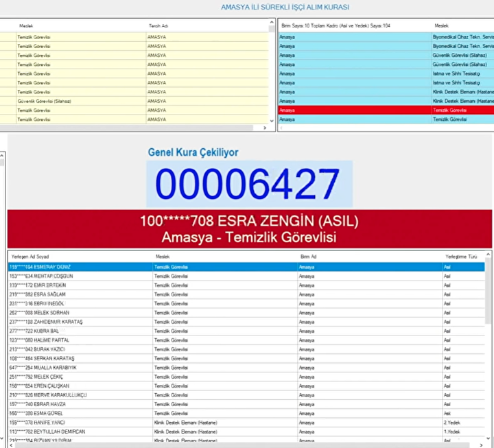Screen dimensions: 494x448
Task: Click the vertical scrollbar thumb of the placed-candidates table
Action: (489, 290)
